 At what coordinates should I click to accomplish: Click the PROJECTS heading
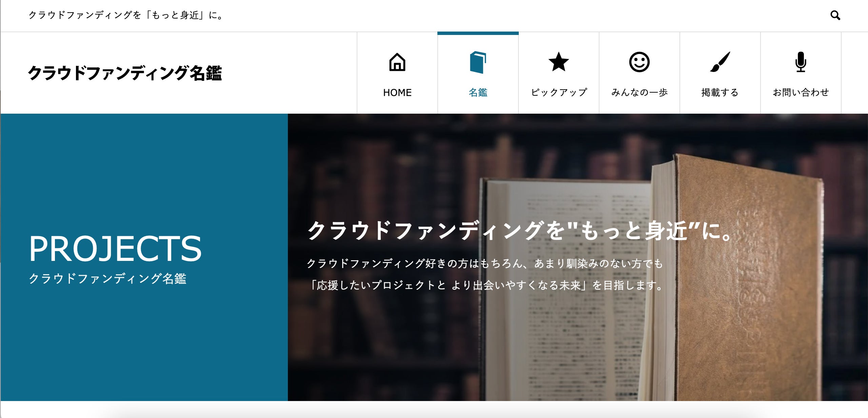115,249
